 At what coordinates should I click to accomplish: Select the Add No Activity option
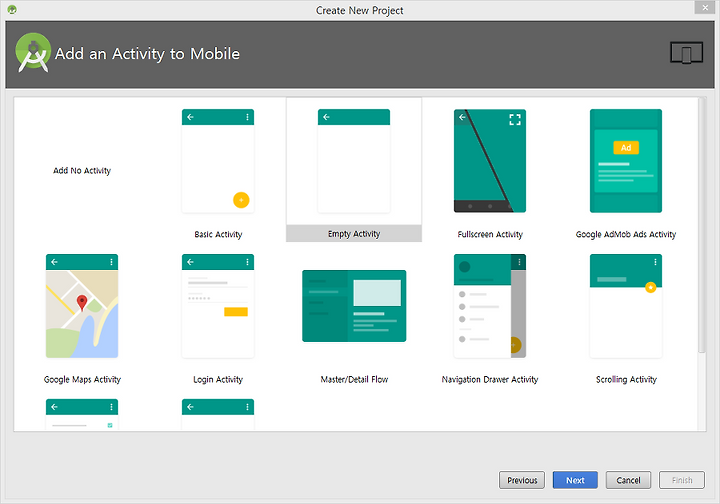pos(82,171)
